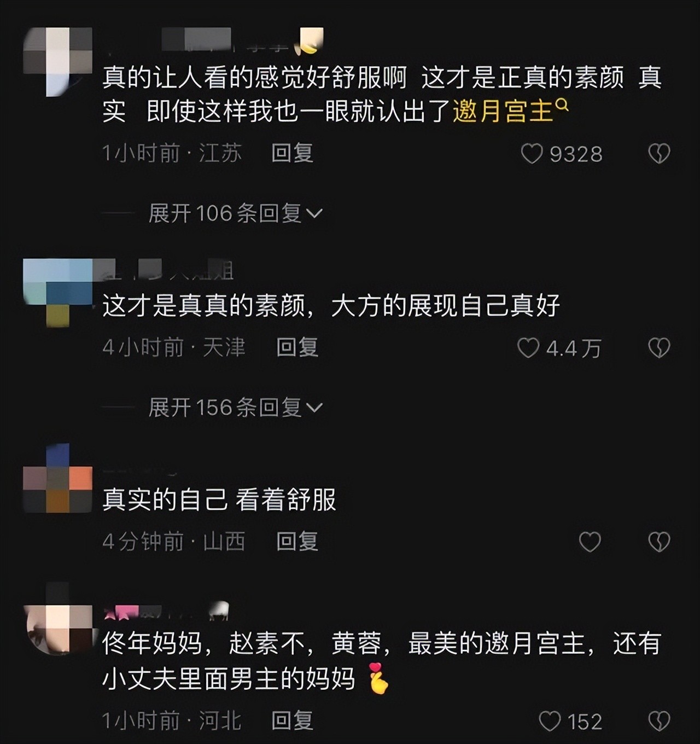Open the first commenter's avatar profile
This screenshot has height=744, width=700.
click(x=58, y=62)
